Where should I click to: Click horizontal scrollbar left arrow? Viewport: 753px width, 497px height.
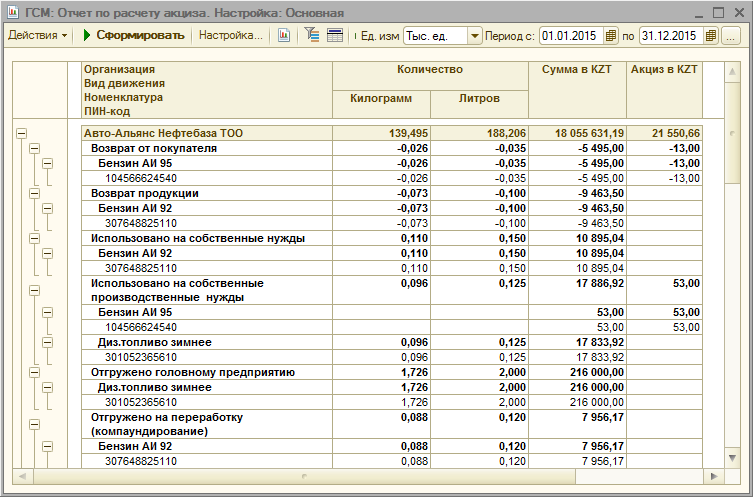pos(22,476)
